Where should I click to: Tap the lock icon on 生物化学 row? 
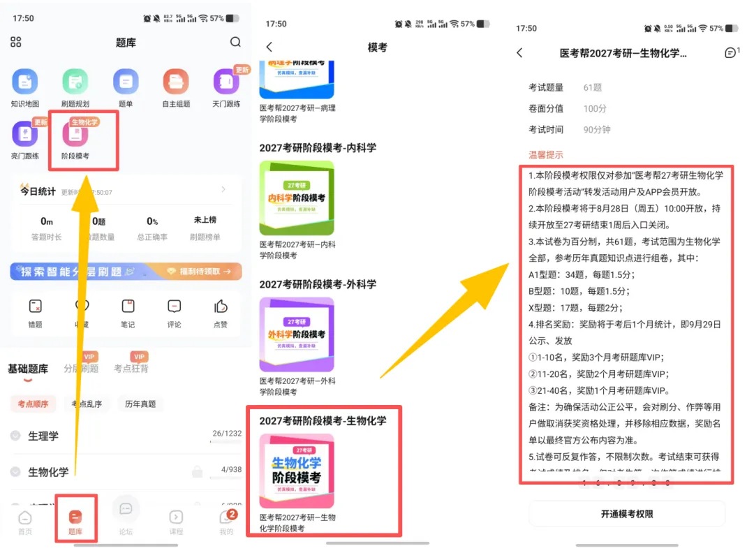tap(197, 471)
